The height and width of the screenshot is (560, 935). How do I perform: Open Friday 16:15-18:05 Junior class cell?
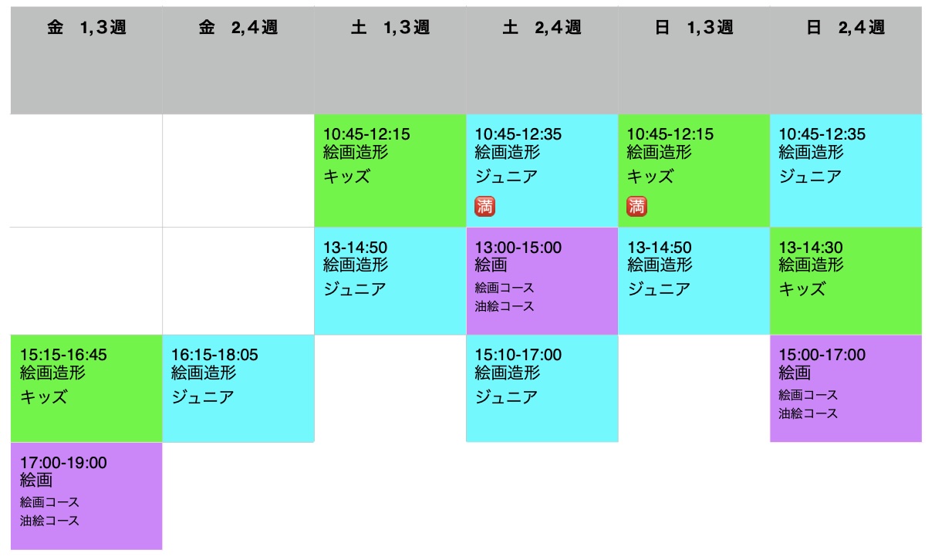point(238,388)
